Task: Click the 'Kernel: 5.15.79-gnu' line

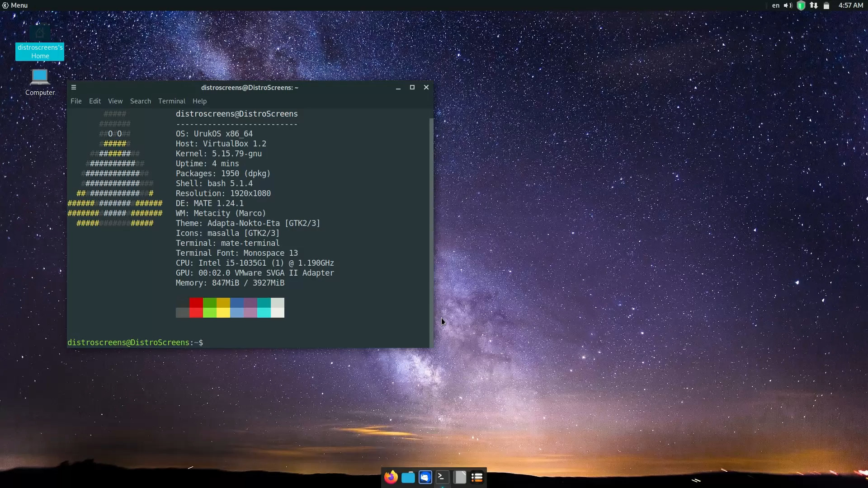Action: coord(219,154)
